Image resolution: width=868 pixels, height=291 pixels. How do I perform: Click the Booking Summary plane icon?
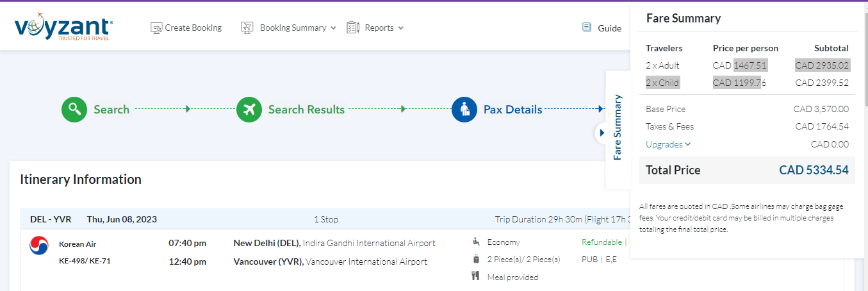(x=247, y=28)
